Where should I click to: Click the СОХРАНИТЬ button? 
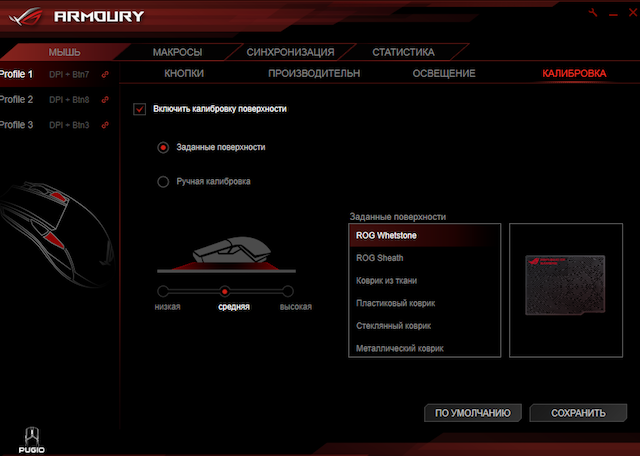coord(578,413)
